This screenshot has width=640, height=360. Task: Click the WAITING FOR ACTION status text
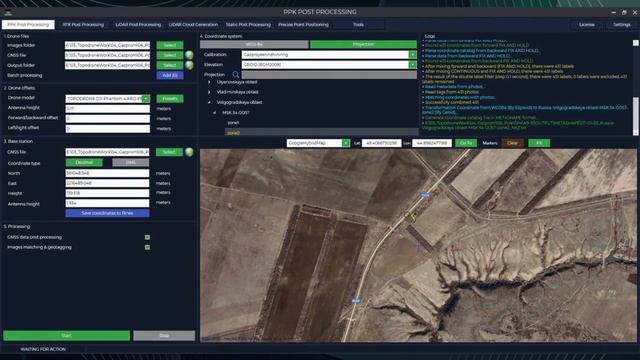43,349
